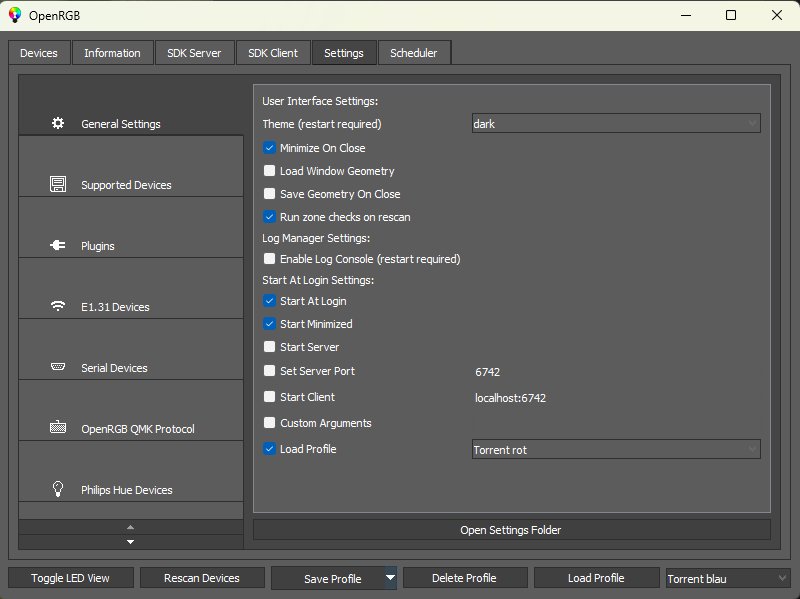This screenshot has width=800, height=599.
Task: Click Delete Profile button
Action: 464,578
